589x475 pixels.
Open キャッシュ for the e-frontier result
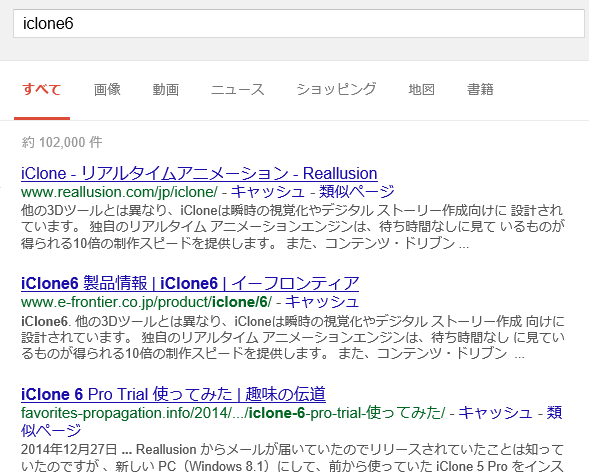point(322,302)
